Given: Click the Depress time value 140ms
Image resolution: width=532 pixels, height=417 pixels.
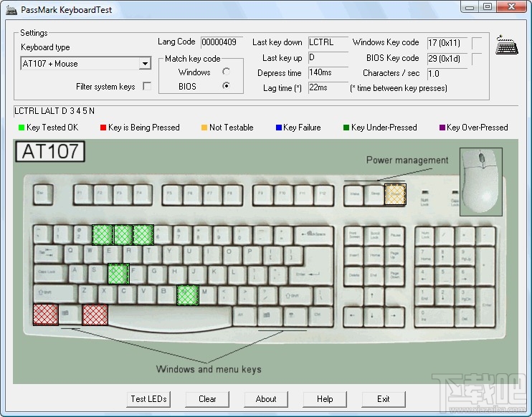Looking at the screenshot, I should tap(328, 72).
